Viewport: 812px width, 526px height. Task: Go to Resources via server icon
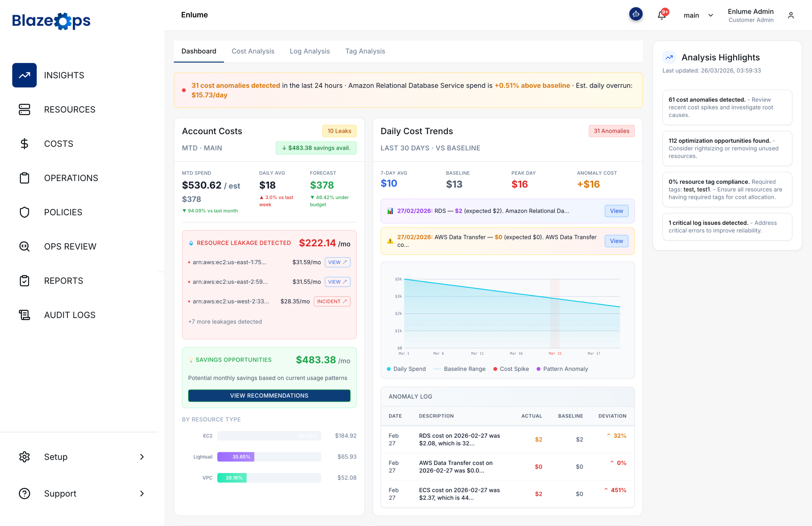24,109
